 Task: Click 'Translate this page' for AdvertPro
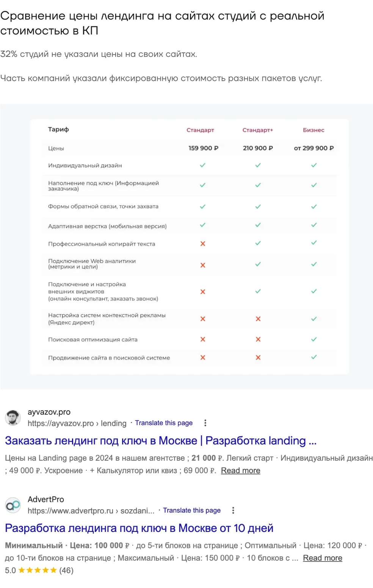(192, 510)
